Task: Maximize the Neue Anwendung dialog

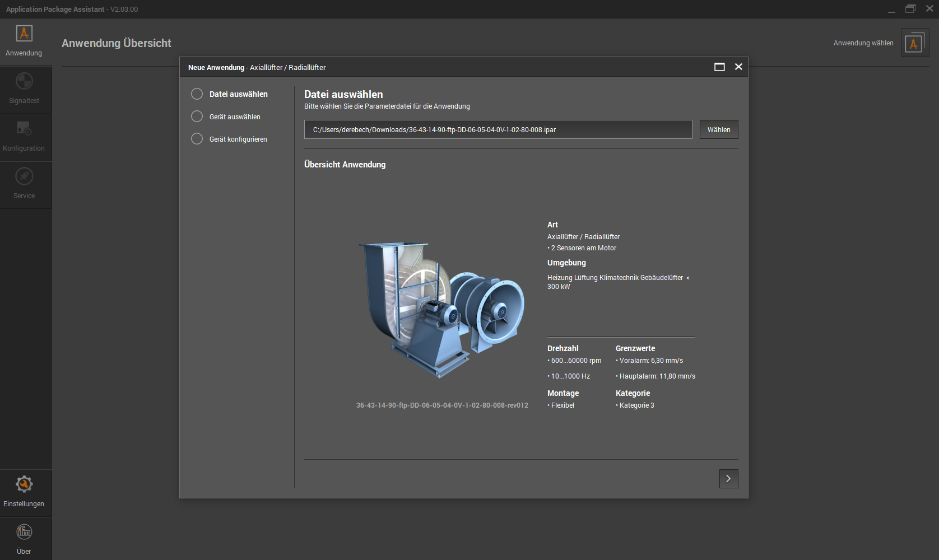Action: [x=719, y=67]
